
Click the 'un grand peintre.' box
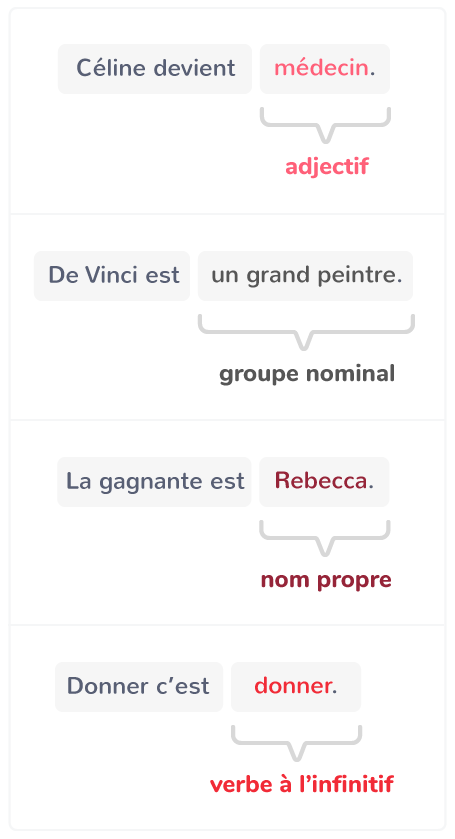point(306,276)
